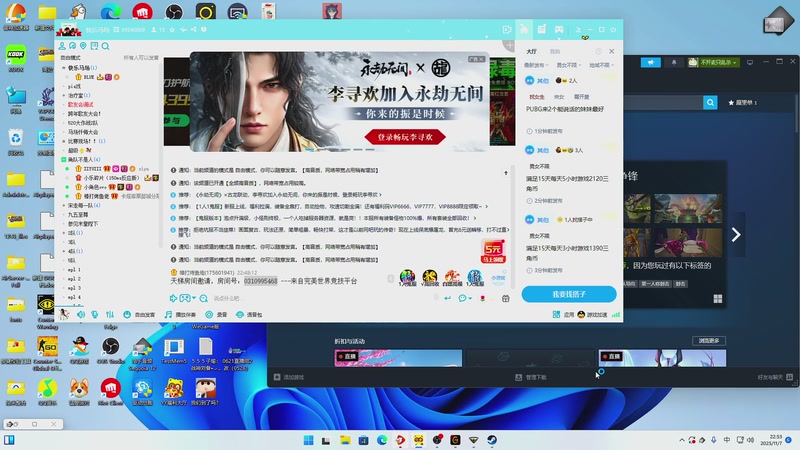This screenshot has width=800, height=450.
Task: Click the emoji search icon beside chat input
Action: coord(204,298)
